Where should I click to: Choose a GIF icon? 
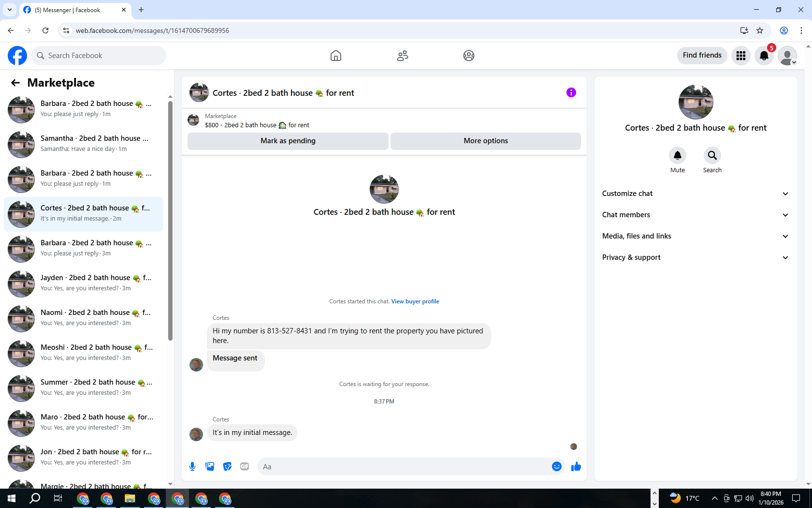tap(245, 466)
